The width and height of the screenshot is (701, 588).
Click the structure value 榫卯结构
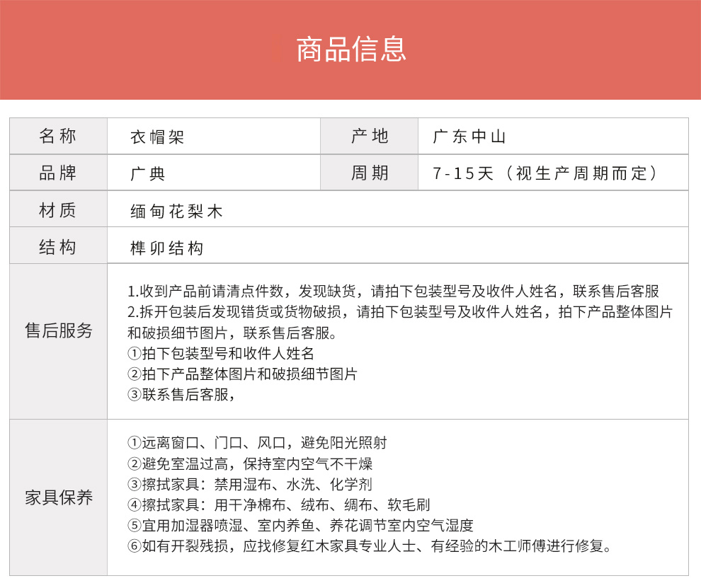[x=167, y=248]
